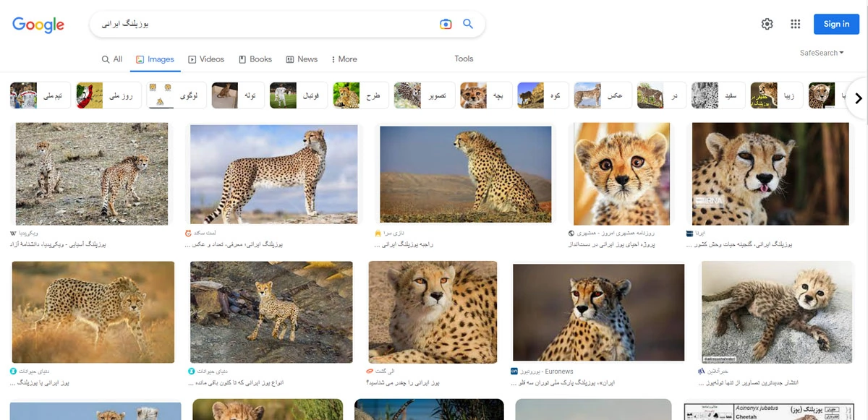Click the blue magnifier search icon
Screen dimensions: 868x420
click(x=468, y=24)
